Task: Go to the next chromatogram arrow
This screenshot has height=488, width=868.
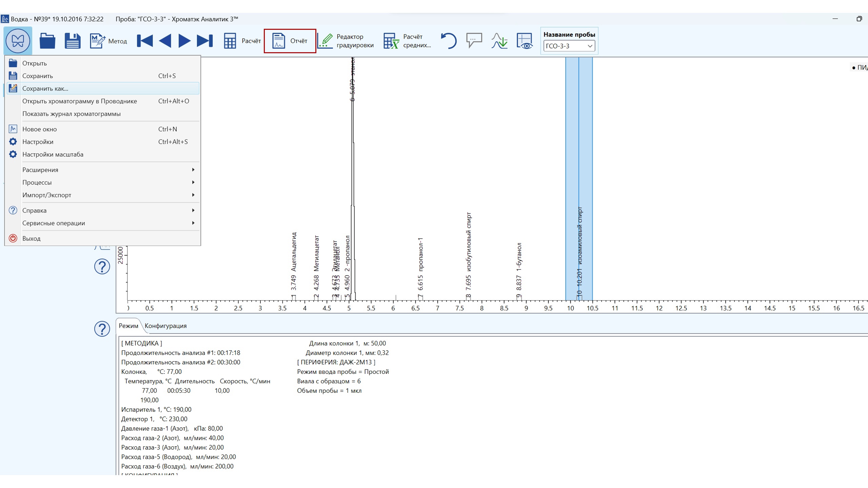Action: coord(184,41)
